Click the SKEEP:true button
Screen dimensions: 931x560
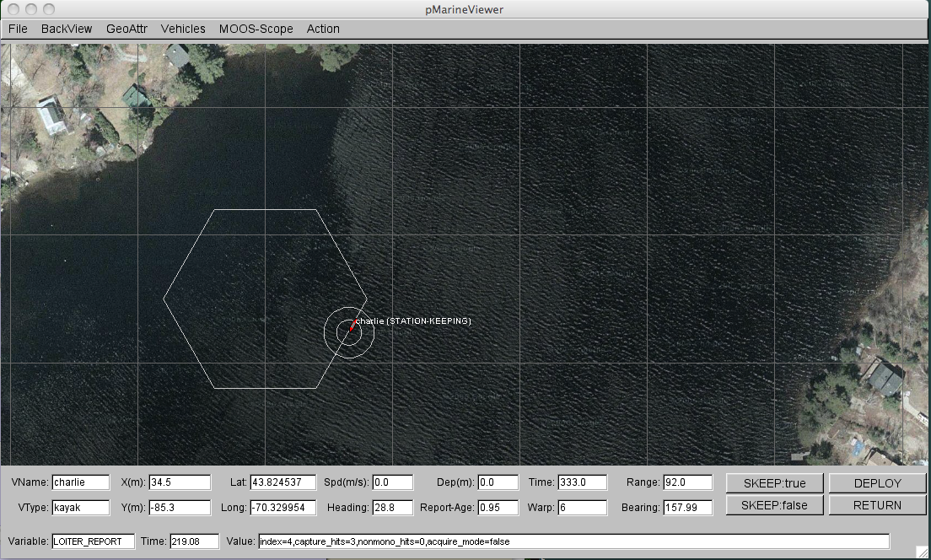774,483
